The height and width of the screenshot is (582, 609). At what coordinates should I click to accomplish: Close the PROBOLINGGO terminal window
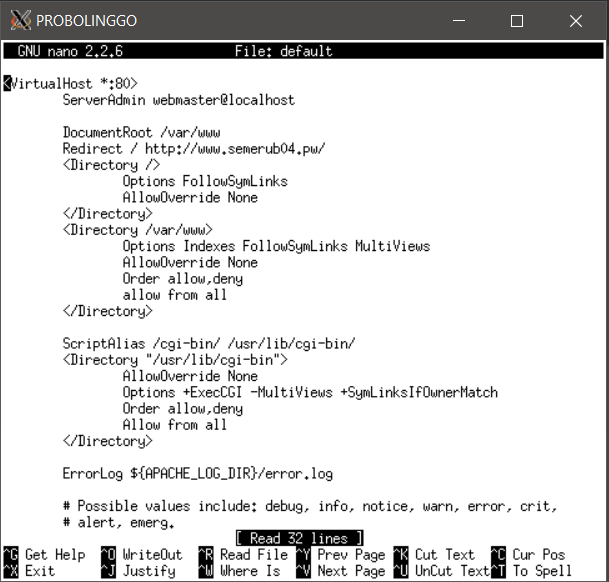click(576, 21)
